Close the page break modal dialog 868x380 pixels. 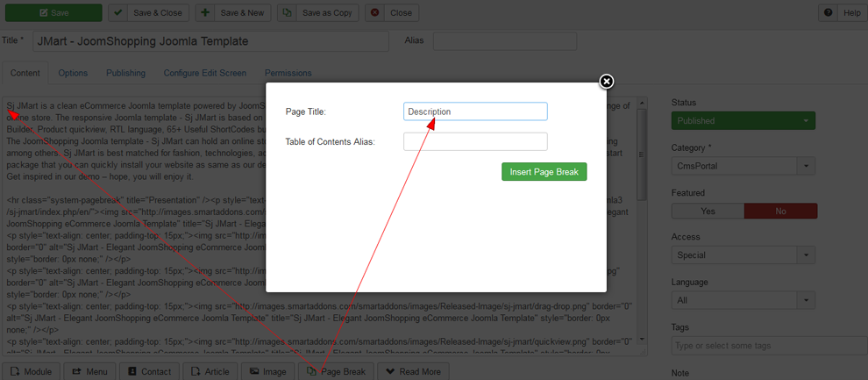(606, 82)
